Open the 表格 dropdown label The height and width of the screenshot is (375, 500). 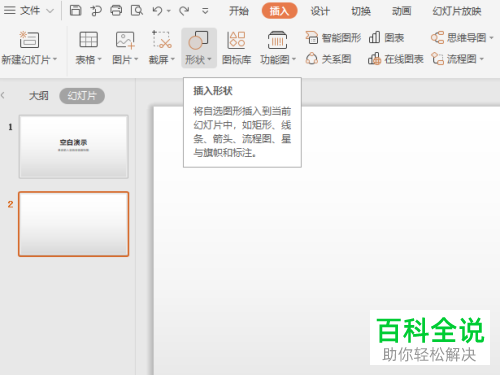(88, 60)
